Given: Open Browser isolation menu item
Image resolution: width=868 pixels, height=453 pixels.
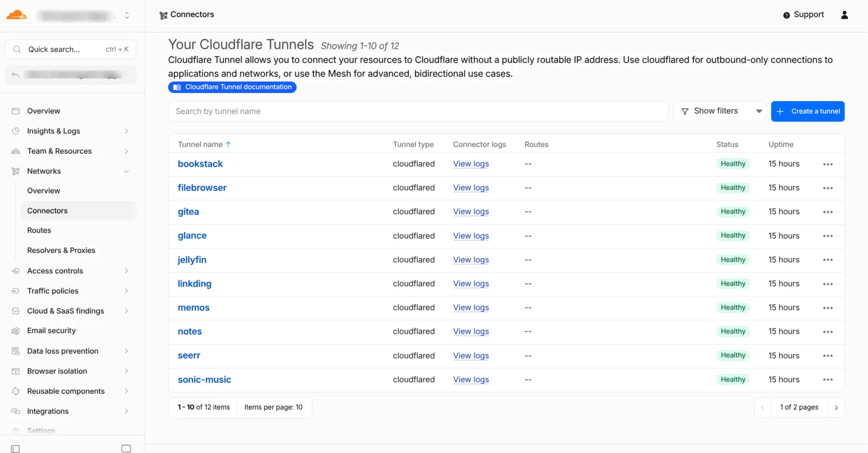Looking at the screenshot, I should tap(57, 371).
